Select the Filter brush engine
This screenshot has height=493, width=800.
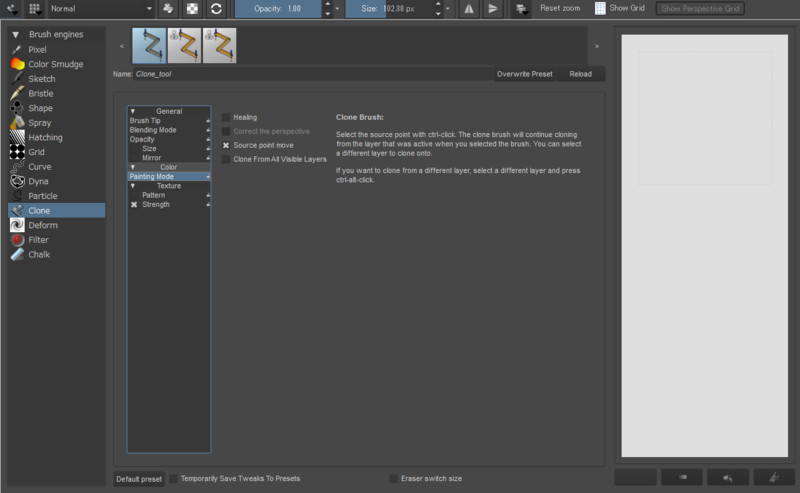point(56,240)
